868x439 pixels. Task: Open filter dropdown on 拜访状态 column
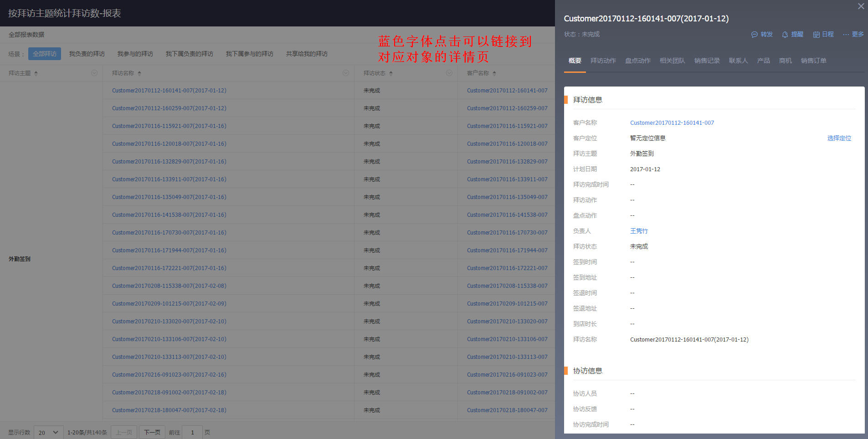pos(449,73)
